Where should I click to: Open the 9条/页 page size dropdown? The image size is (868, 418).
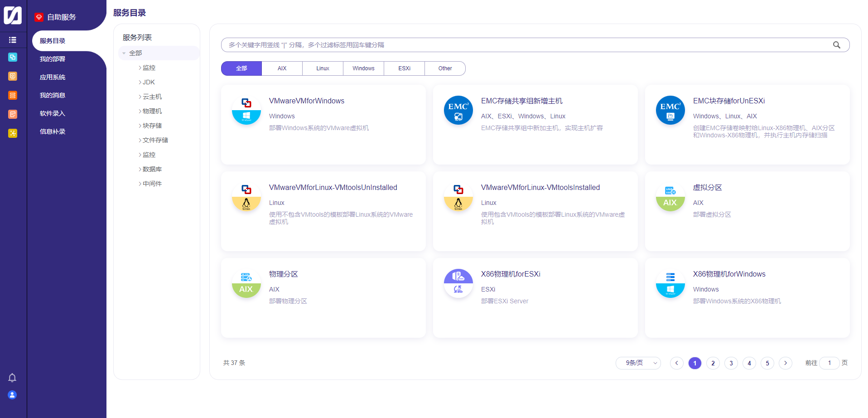[x=638, y=363]
